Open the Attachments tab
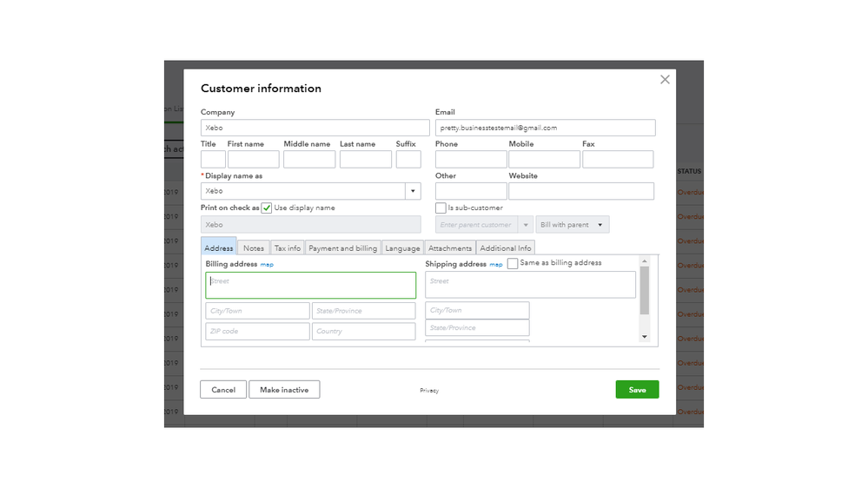Viewport: 868px width, 488px height. pyautogui.click(x=450, y=247)
